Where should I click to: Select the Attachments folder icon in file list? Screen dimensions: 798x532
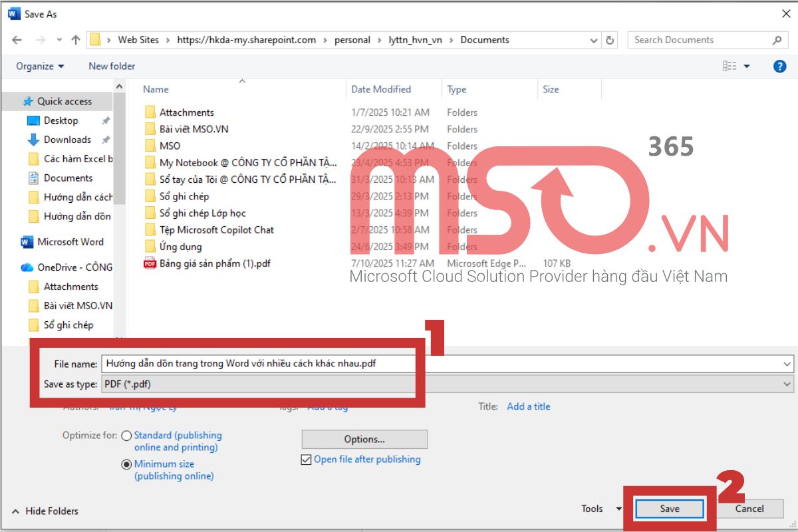(x=150, y=112)
